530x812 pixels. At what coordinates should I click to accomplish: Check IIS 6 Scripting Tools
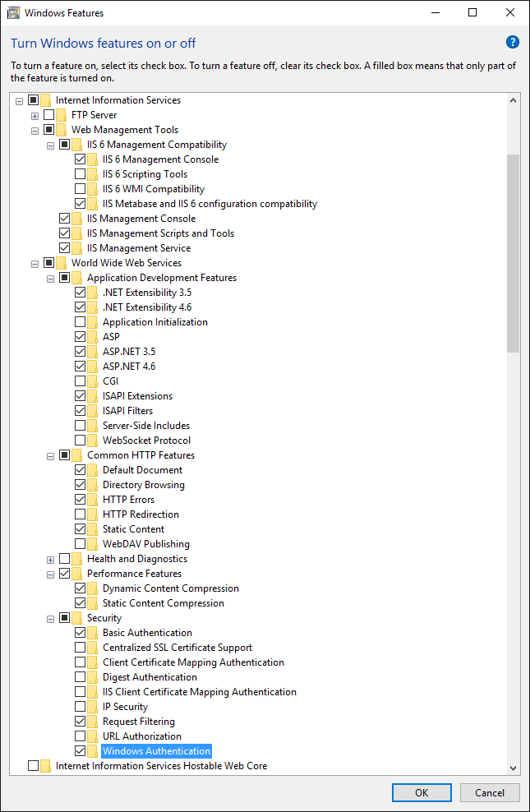[81, 173]
